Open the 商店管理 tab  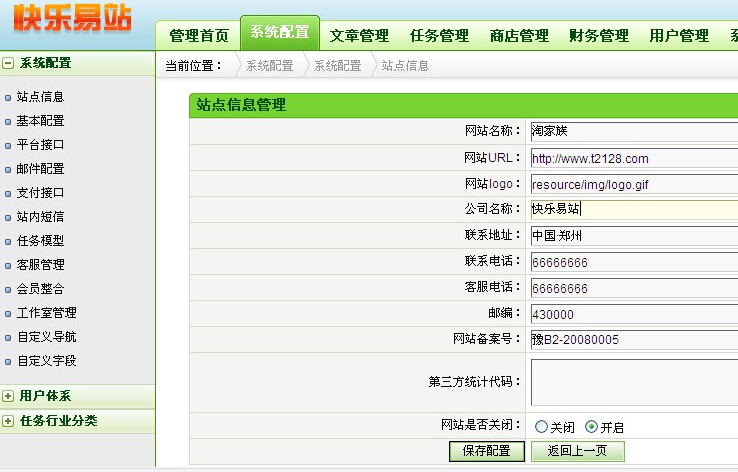[x=519, y=36]
